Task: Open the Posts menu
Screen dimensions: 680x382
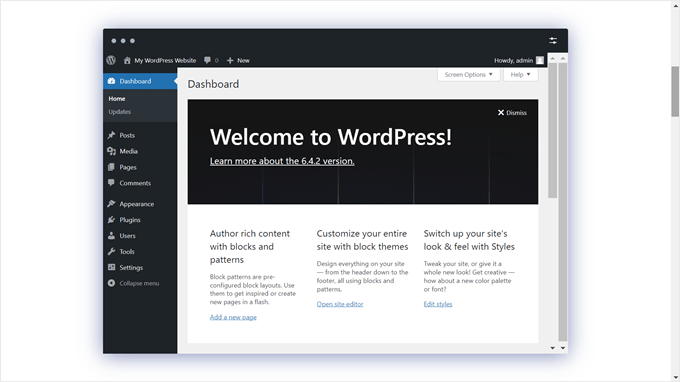Action: coord(140,135)
